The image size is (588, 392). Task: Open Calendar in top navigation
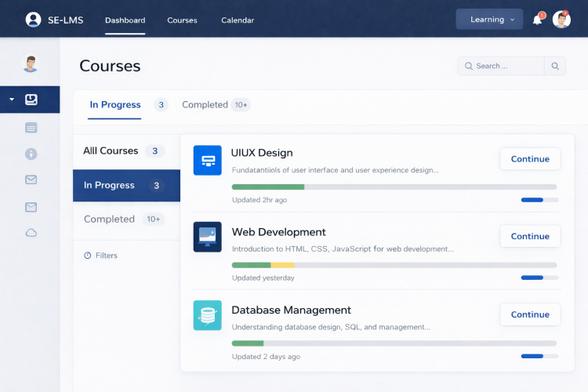238,20
